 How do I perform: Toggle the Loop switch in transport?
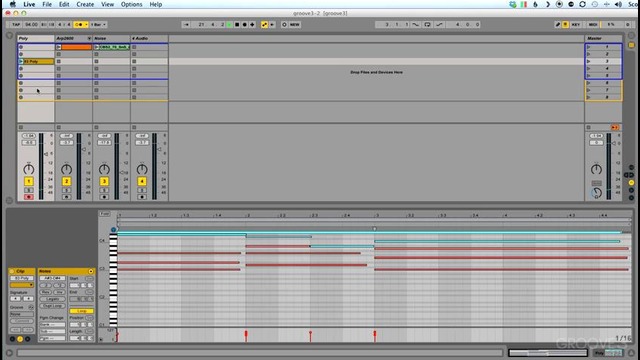click(427, 24)
